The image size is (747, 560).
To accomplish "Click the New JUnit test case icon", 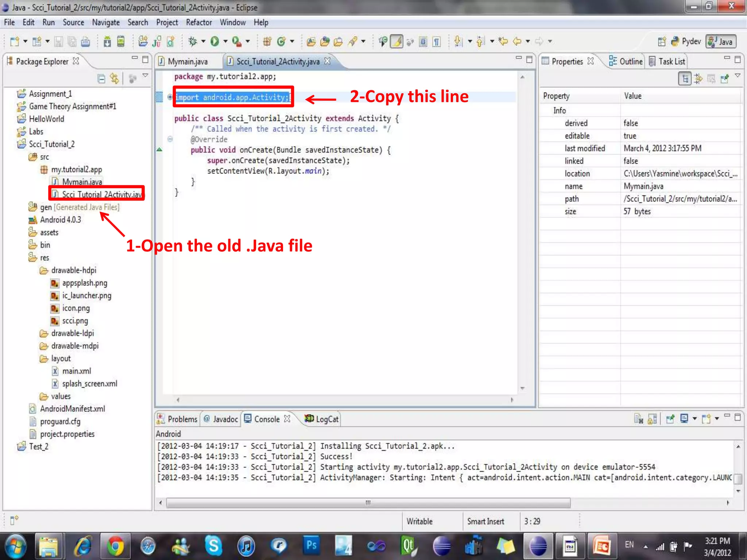I will point(157,42).
